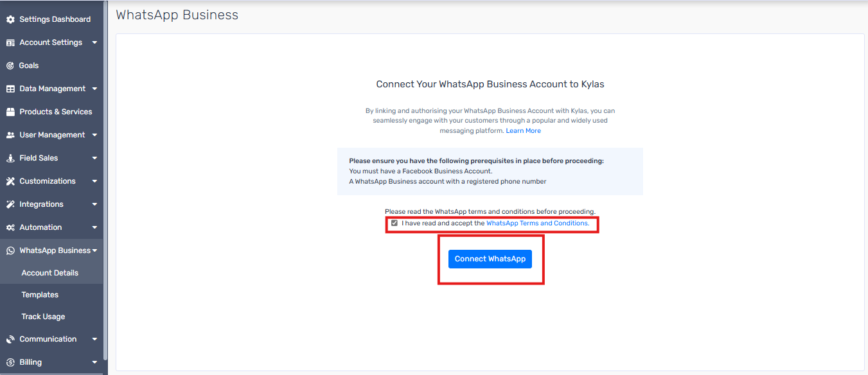Click the Goals target icon
Viewport: 868px width, 375px height.
coord(10,65)
